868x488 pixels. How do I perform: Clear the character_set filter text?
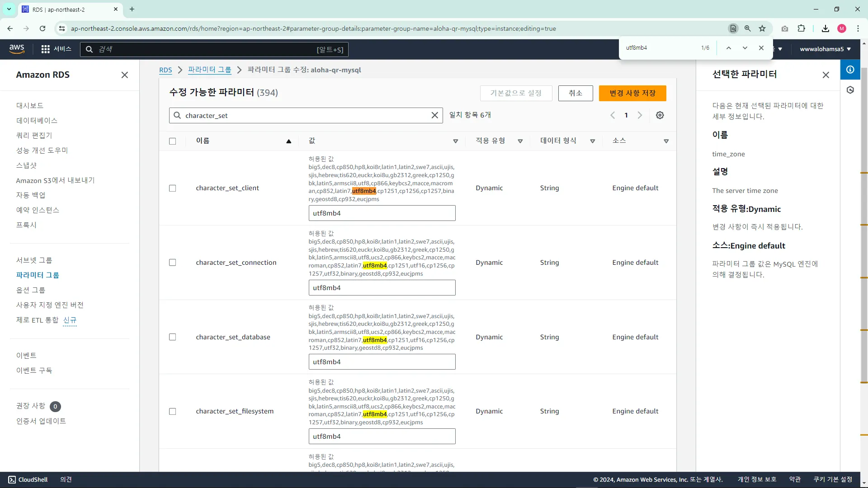pos(434,115)
